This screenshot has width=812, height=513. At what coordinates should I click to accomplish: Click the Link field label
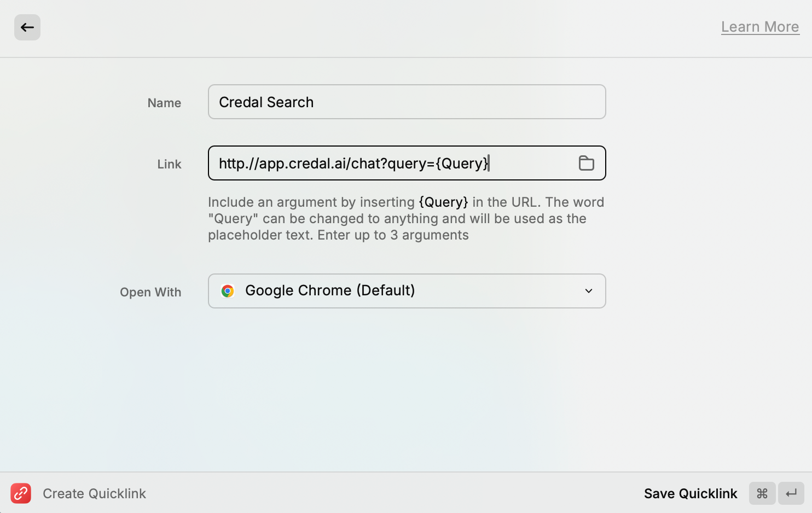(x=169, y=164)
